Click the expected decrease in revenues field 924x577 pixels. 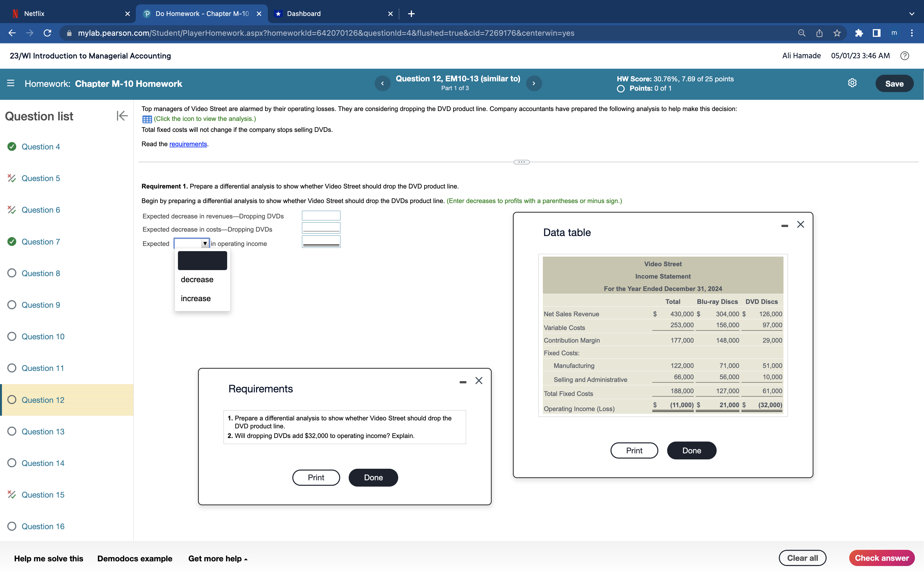point(321,216)
